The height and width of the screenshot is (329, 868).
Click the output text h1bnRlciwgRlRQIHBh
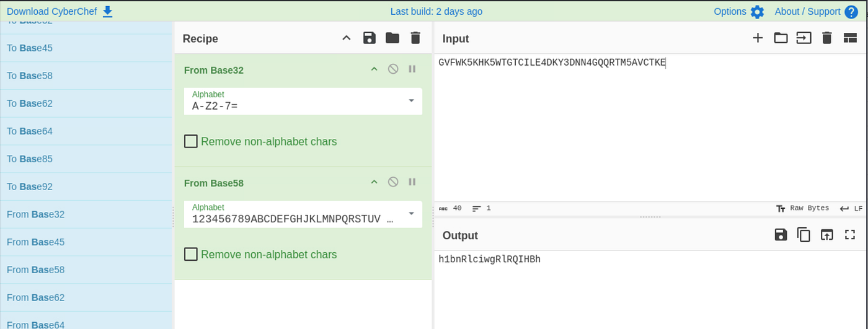pos(489,259)
